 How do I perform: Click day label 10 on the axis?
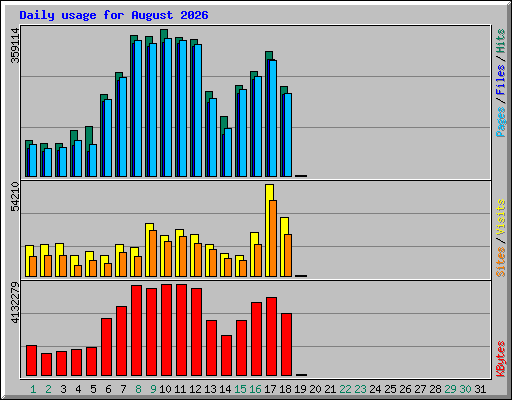[165, 389]
